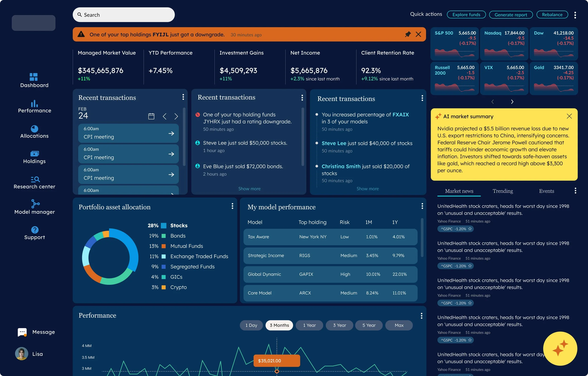The height and width of the screenshot is (376, 588).
Task: Select the Max performance range
Action: pos(399,325)
